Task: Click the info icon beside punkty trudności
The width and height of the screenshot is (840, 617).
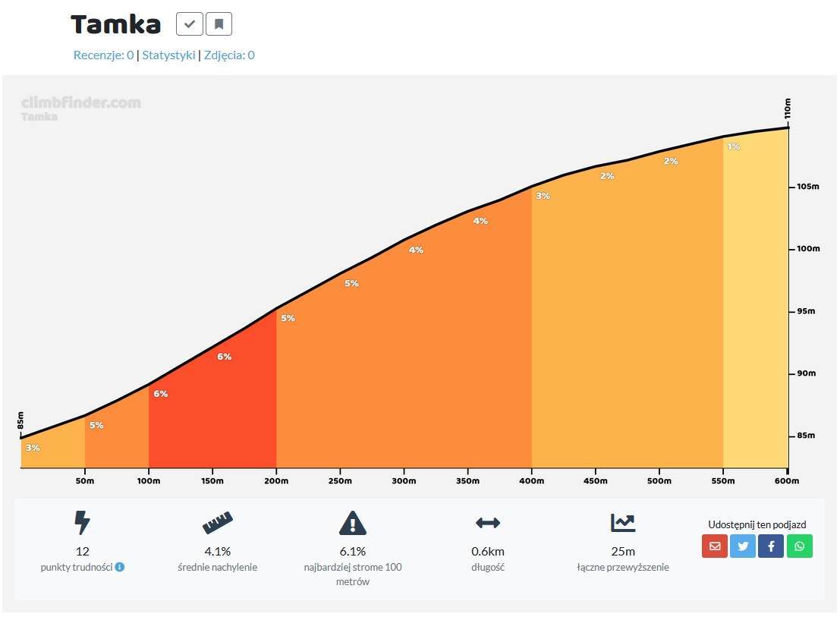Action: (x=120, y=567)
